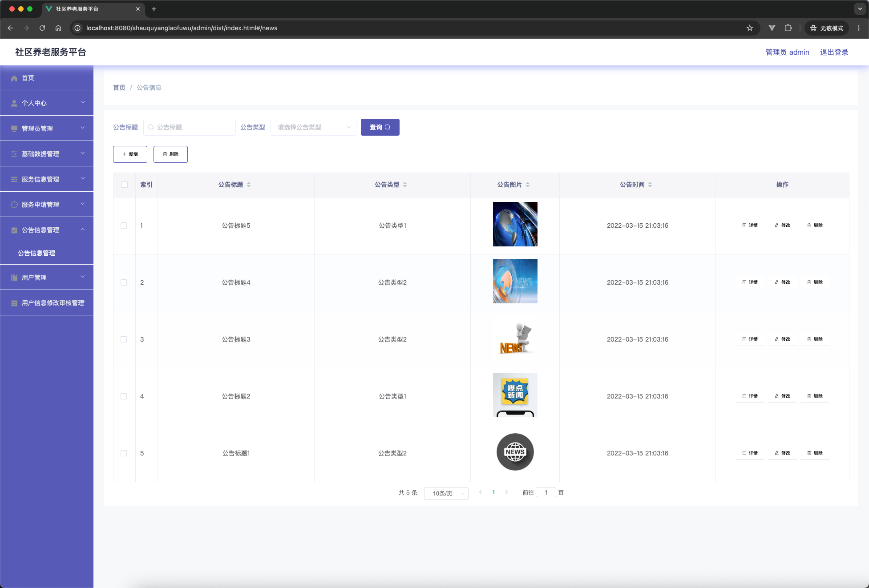The height and width of the screenshot is (588, 869).
Task: Click 删除 for 公告标题1
Action: 815,453
